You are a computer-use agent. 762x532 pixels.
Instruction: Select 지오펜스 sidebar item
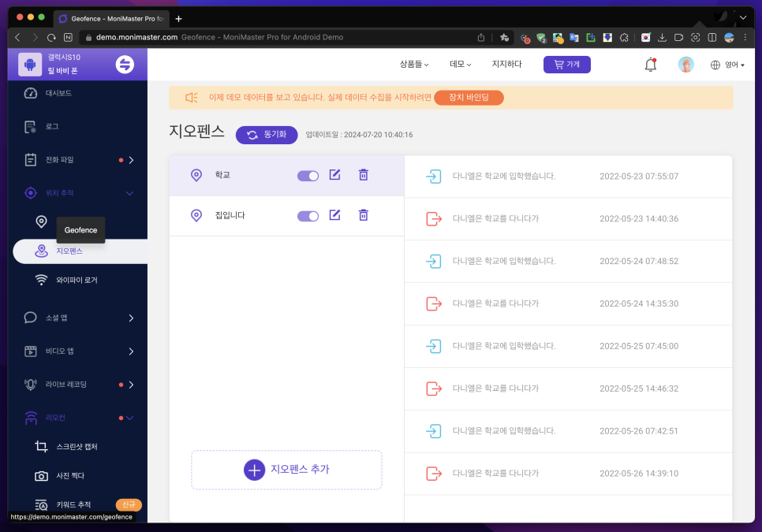[80, 251]
